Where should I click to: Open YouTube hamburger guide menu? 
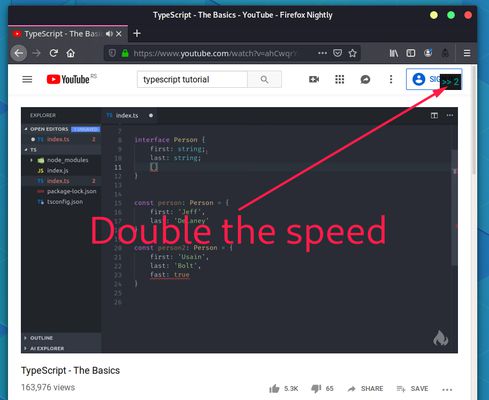click(x=27, y=79)
